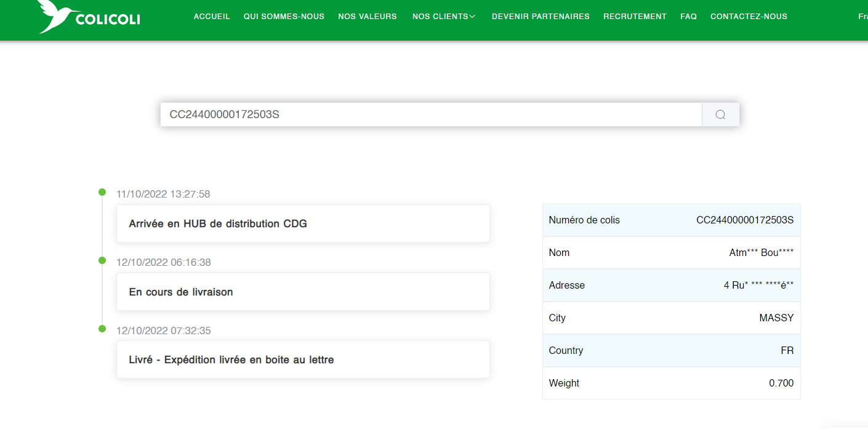Click the magnifying glass search button
Image resolution: width=868 pixels, height=429 pixels.
(720, 114)
